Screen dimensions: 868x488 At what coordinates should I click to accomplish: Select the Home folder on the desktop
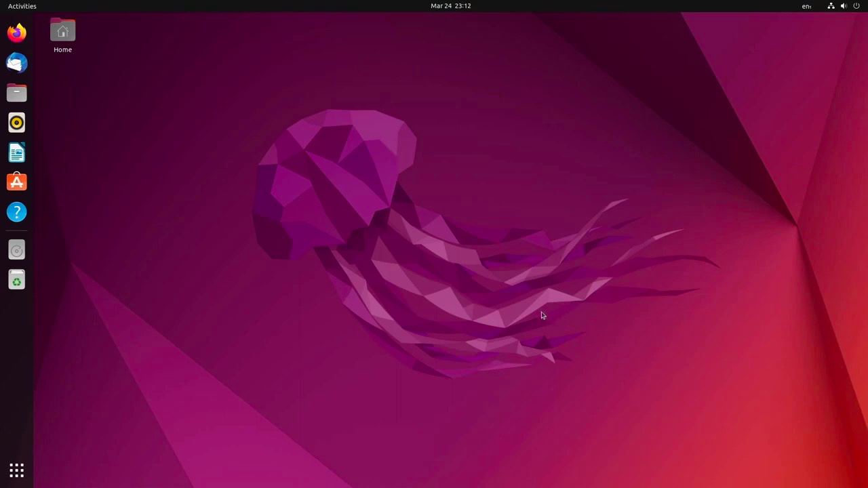[x=62, y=37]
